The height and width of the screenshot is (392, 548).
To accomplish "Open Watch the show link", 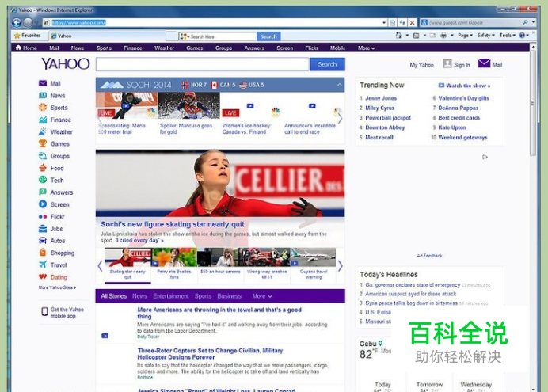I will pos(465,86).
